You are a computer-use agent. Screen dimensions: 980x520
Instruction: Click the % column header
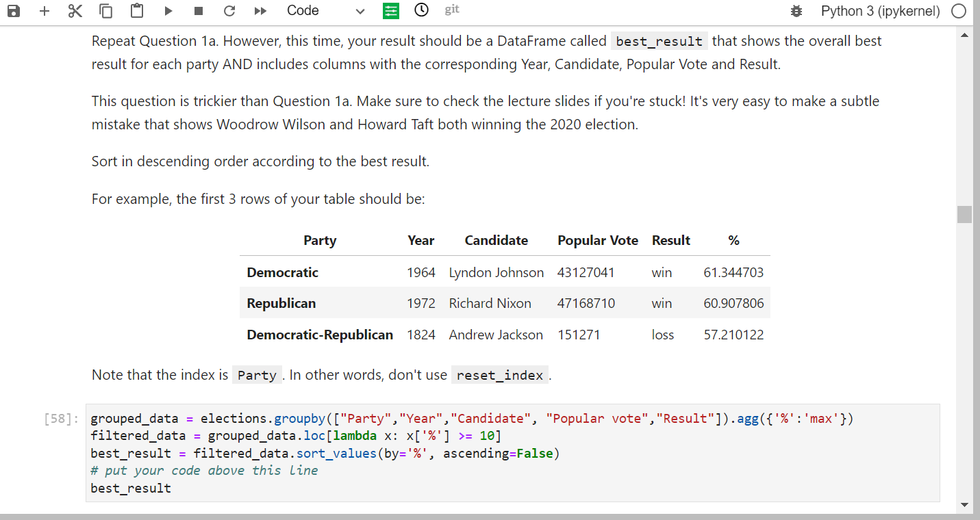click(x=733, y=240)
